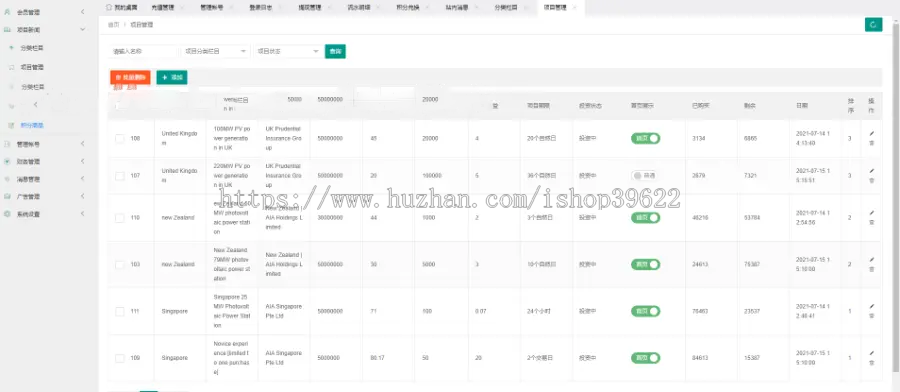This screenshot has height=392, width=900.
Task: Expand 系统设置 via its chevron
Action: tap(83, 214)
